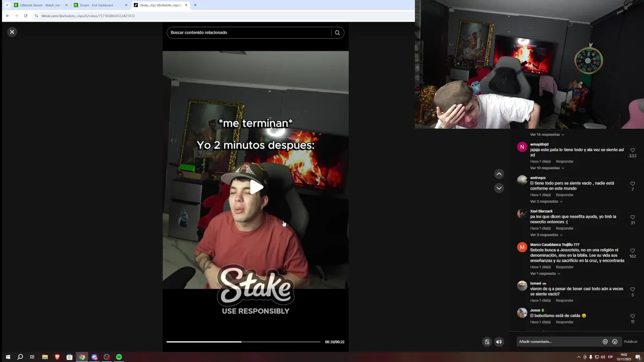Open Xavi Bierzack's profile avatar

pyautogui.click(x=522, y=214)
